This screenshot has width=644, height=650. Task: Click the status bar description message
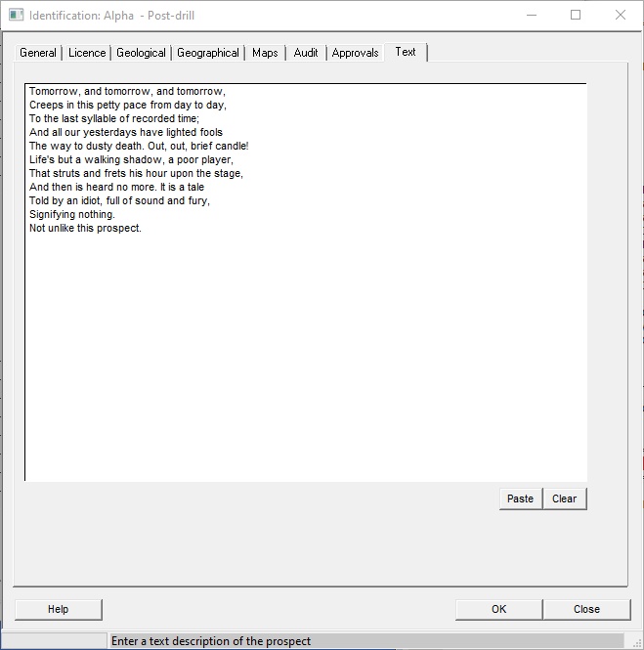[211, 641]
